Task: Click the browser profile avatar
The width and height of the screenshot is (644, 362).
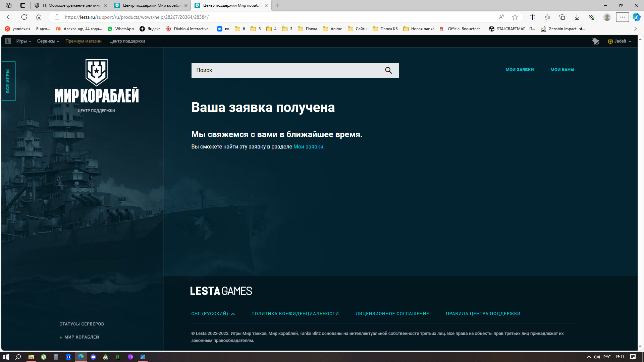Action: tap(607, 17)
